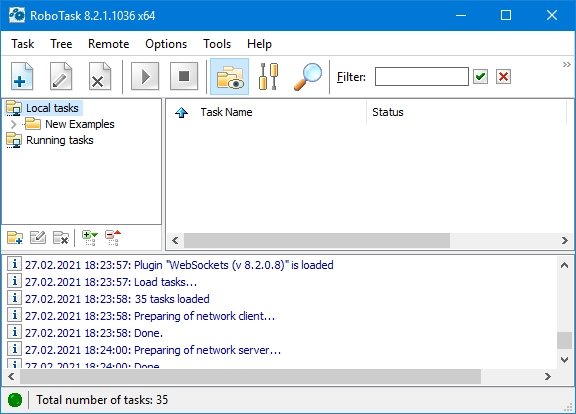Image resolution: width=576 pixels, height=414 pixels.
Task: Click the blue up arrow in task list header
Action: coord(181,112)
